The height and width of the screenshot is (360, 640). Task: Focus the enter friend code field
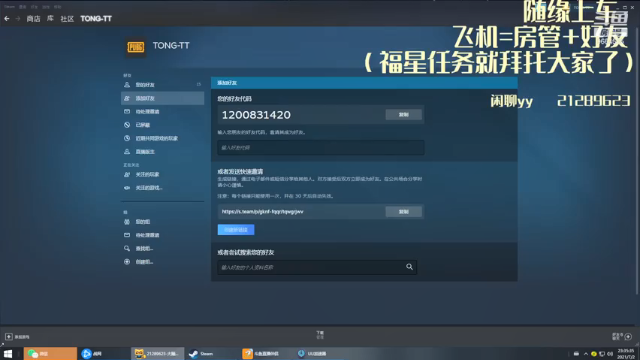coord(321,148)
